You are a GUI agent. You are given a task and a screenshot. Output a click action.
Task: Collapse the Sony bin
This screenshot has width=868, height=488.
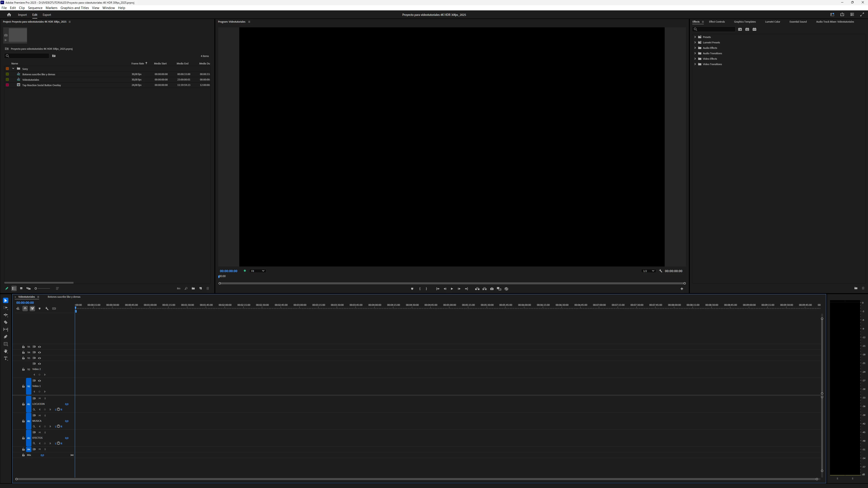coord(13,69)
